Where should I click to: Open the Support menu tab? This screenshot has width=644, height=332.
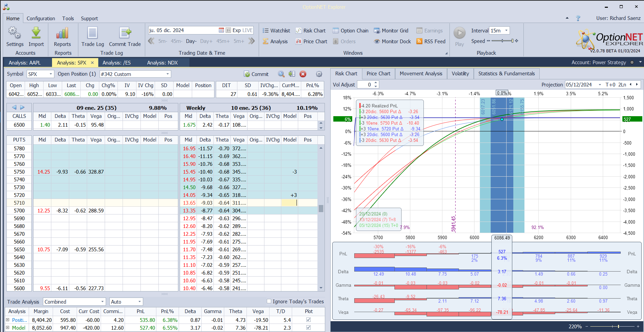coord(89,19)
